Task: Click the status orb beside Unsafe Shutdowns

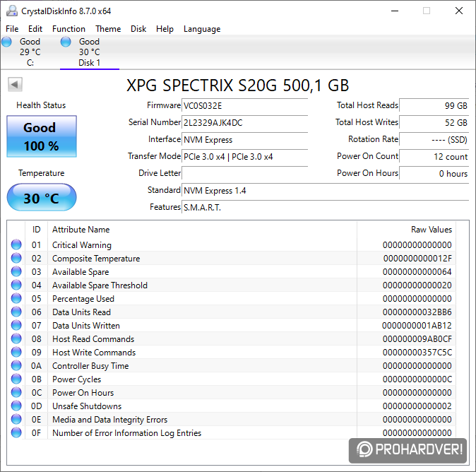Action: 16,406
